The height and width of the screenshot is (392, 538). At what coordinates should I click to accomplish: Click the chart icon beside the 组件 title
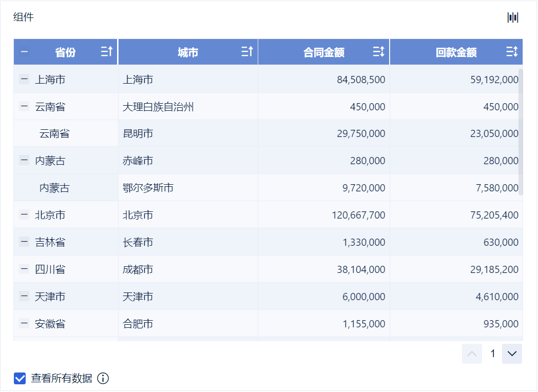[x=513, y=17]
